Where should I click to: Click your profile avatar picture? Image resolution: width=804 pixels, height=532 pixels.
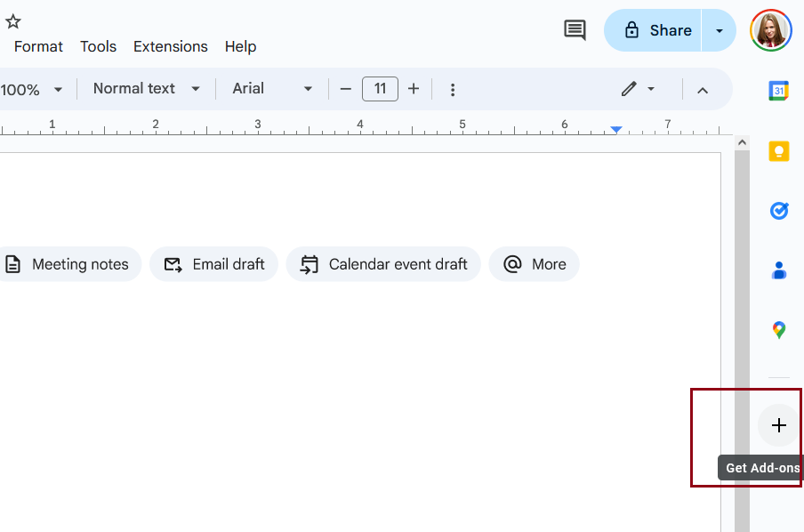[x=770, y=29]
